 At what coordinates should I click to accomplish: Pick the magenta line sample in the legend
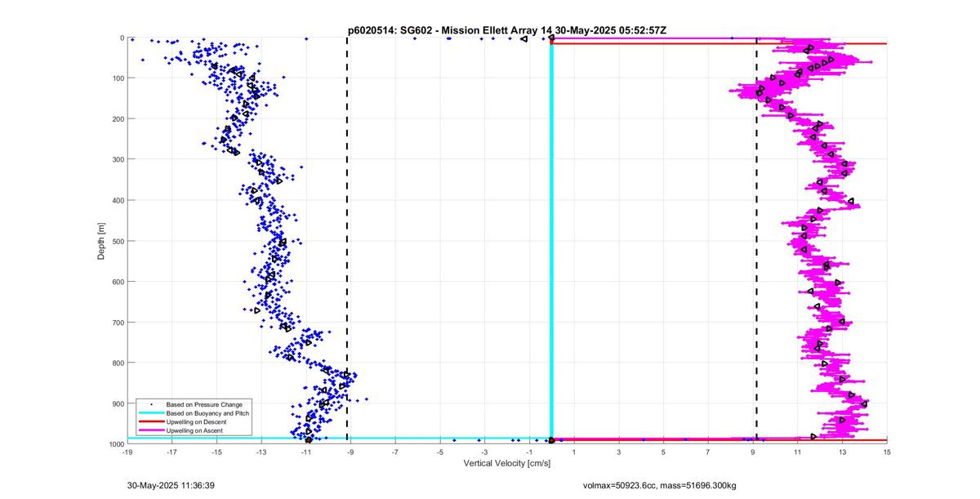click(x=150, y=430)
